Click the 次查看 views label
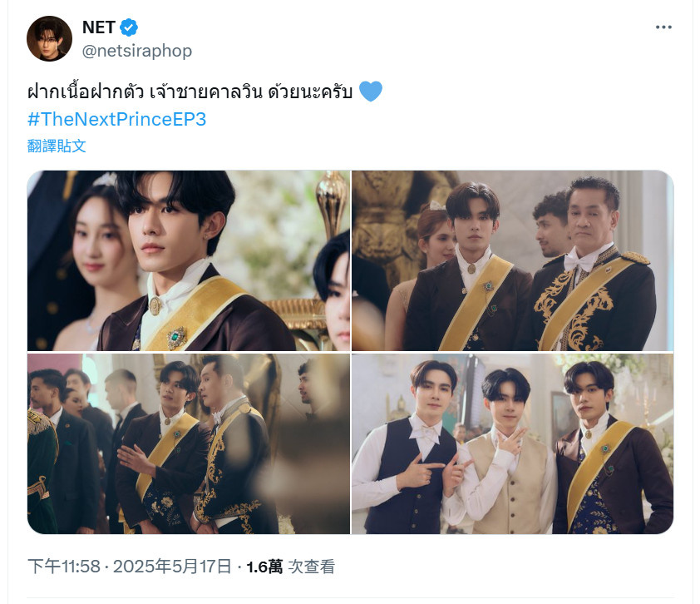Screen dimensions: 700x604 311,567
